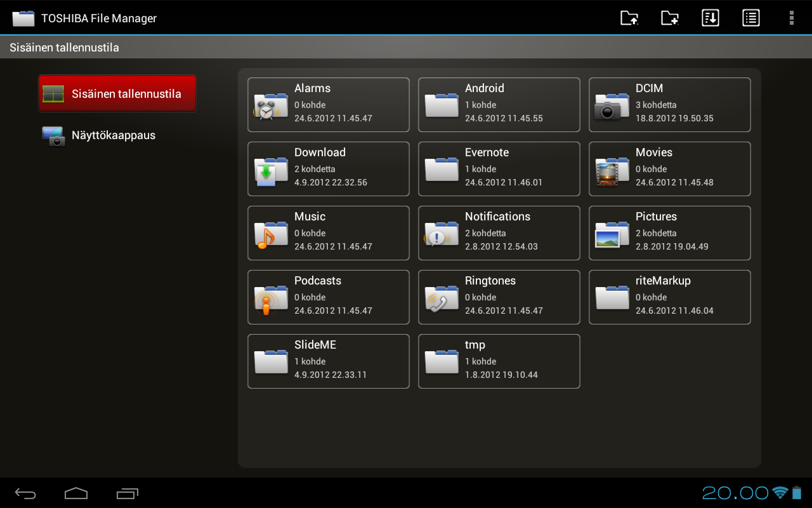Click the Pictures folder icon
This screenshot has height=508, width=812.
click(x=612, y=234)
